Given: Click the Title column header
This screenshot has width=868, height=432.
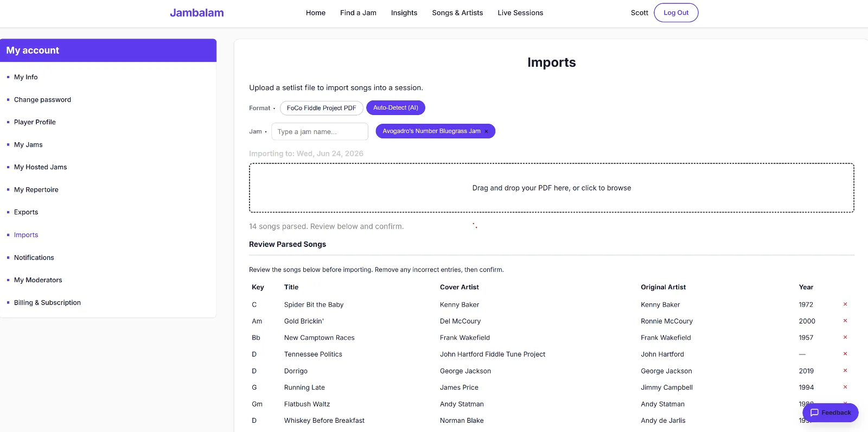Looking at the screenshot, I should click(291, 287).
